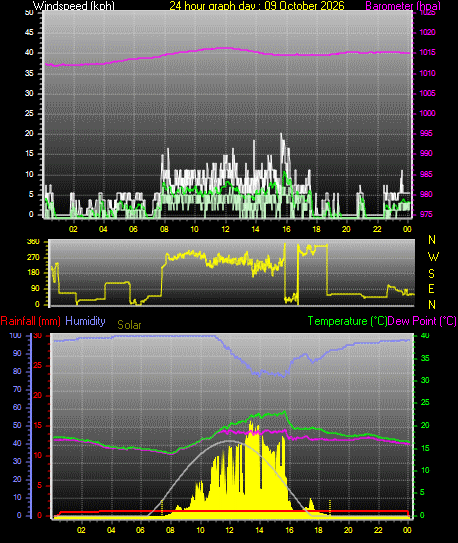Click the Solar legend label

129,325
